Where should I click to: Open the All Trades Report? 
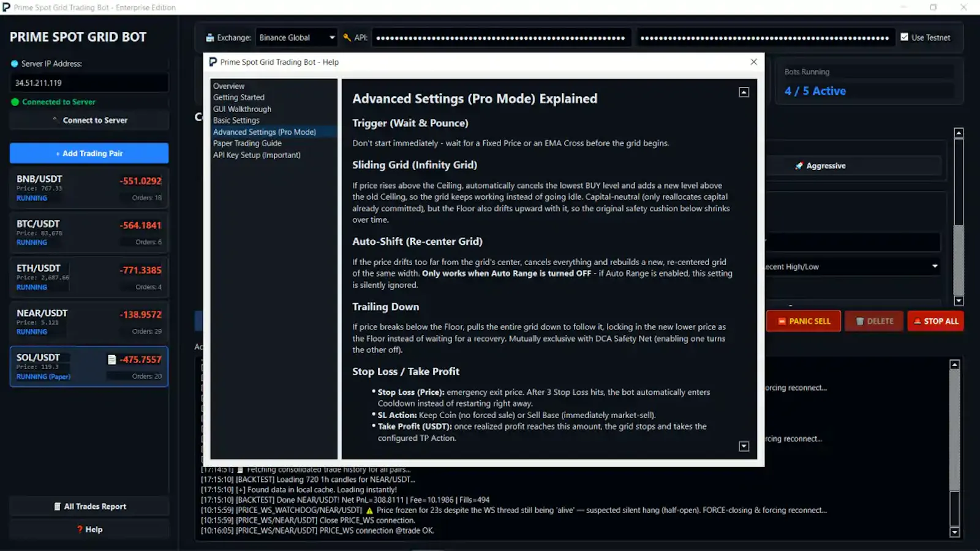(89, 506)
